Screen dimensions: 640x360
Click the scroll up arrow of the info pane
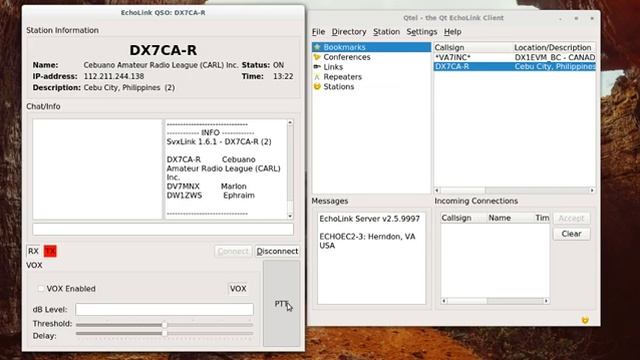290,122
